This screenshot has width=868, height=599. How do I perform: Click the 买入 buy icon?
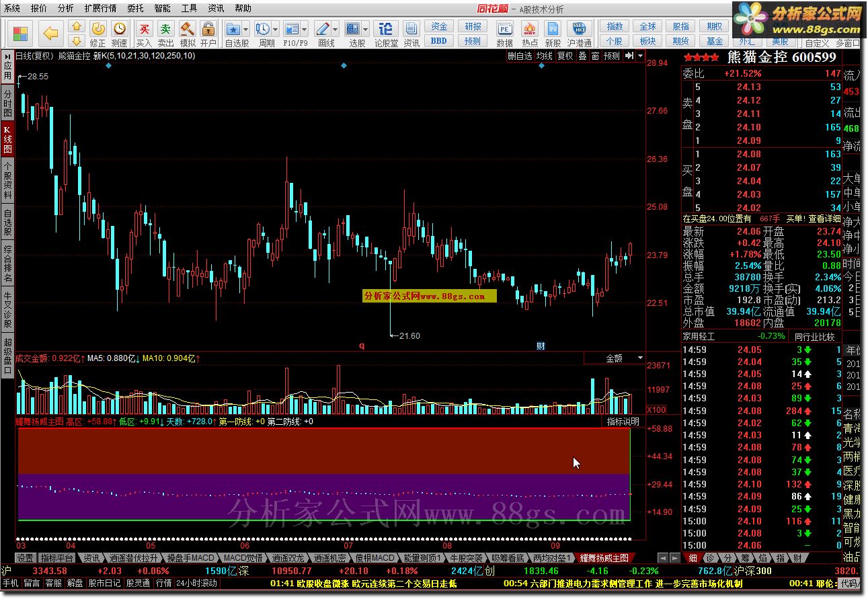click(144, 28)
